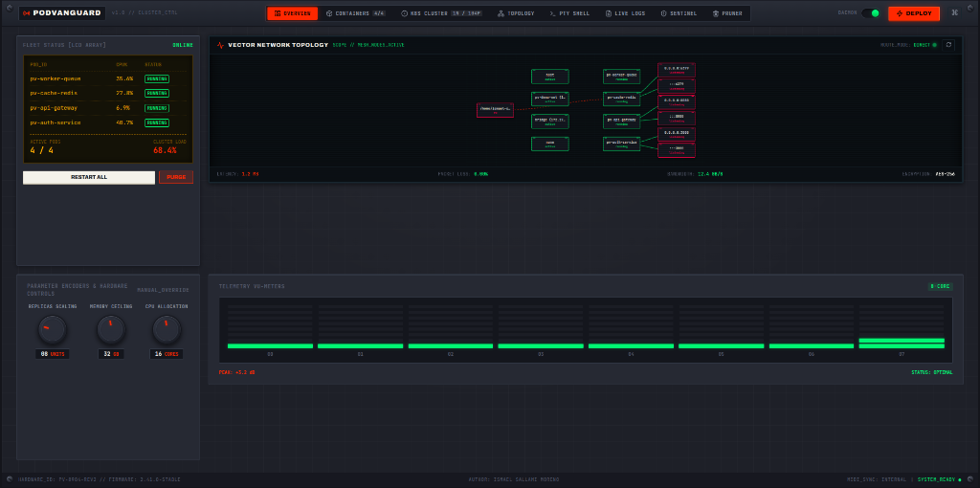
Task: Click the pv-worker-queue node in the topology
Action: tap(622, 77)
